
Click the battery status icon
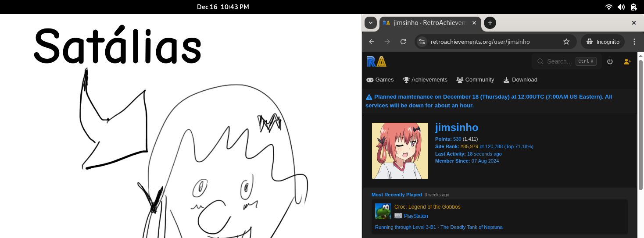[x=633, y=7]
